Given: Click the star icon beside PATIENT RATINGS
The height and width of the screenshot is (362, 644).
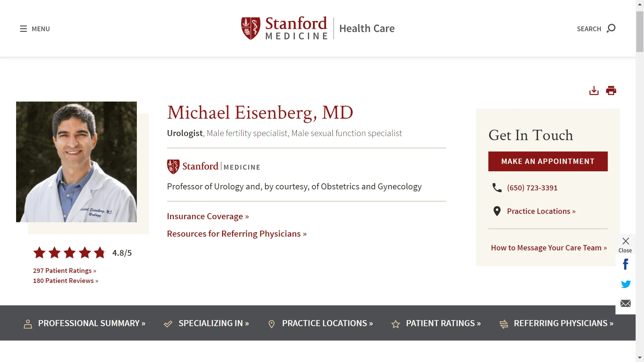Looking at the screenshot, I should pos(395,324).
